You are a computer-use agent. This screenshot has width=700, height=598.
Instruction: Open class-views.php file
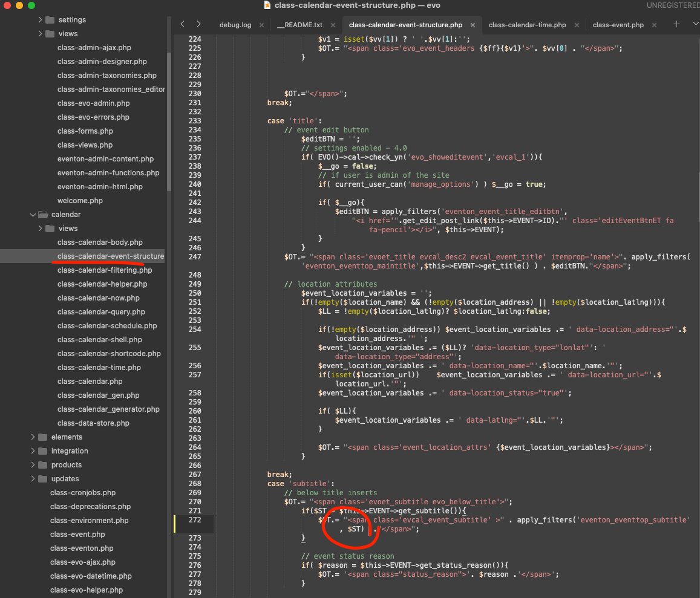pyautogui.click(x=85, y=145)
